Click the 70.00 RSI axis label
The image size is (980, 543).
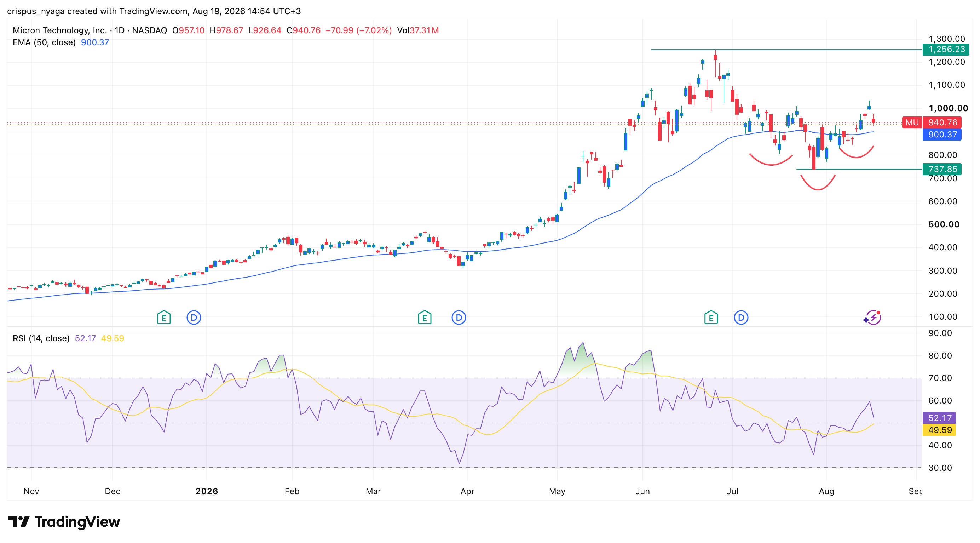(940, 378)
